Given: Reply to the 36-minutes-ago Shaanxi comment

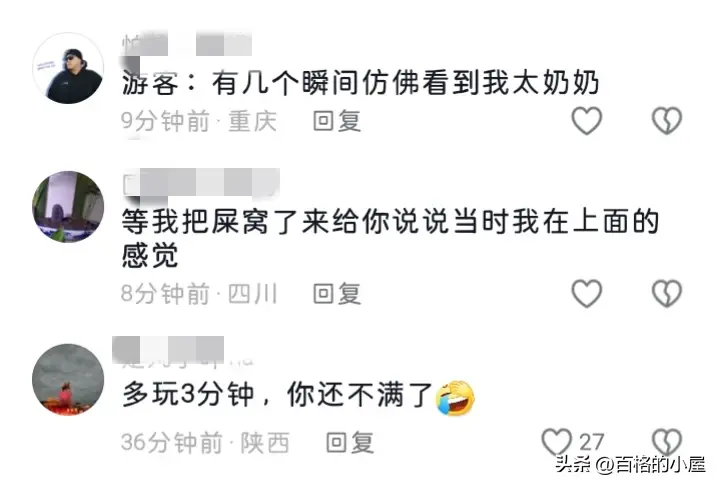Looking at the screenshot, I should pos(350,443).
